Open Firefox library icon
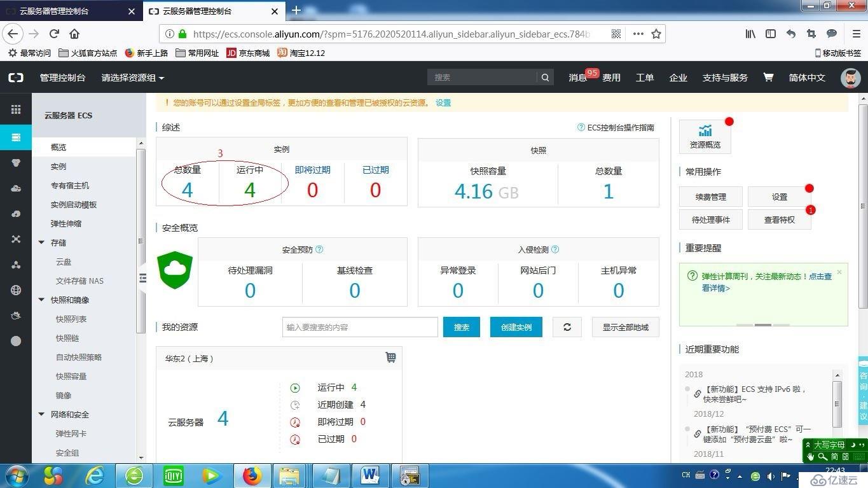The image size is (868, 488). (x=751, y=34)
